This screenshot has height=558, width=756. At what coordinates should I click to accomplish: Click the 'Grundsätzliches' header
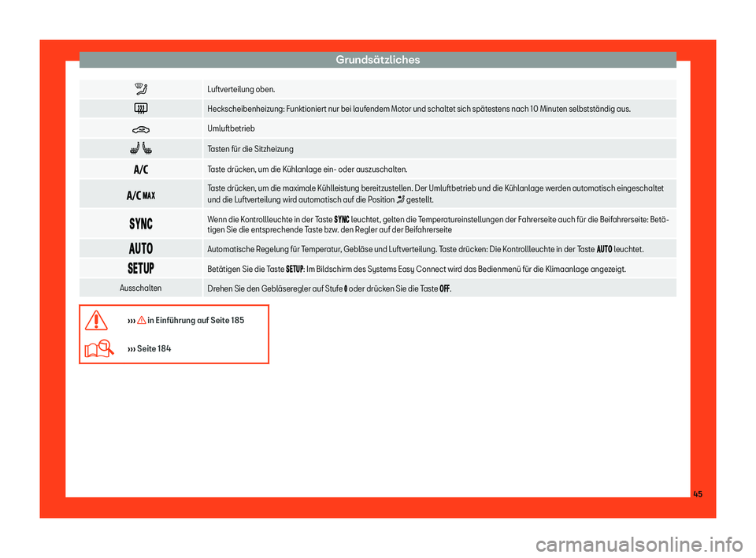point(378,60)
